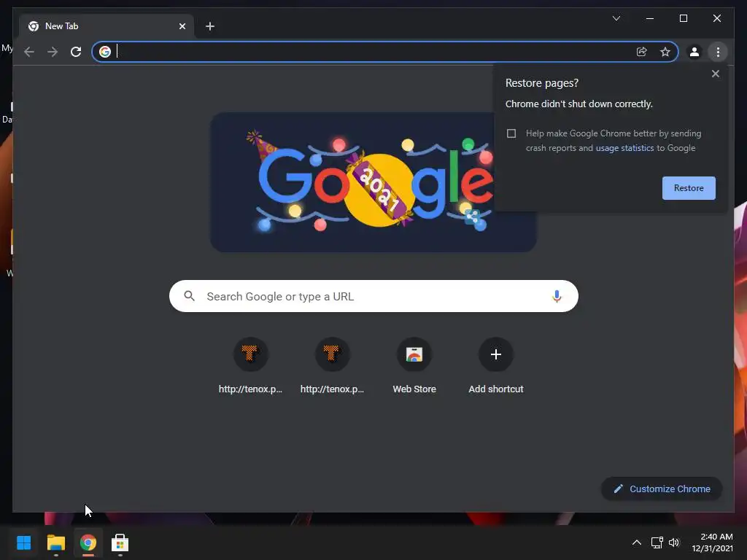The image size is (747, 560).
Task: Open the volume tray icon
Action: click(674, 542)
